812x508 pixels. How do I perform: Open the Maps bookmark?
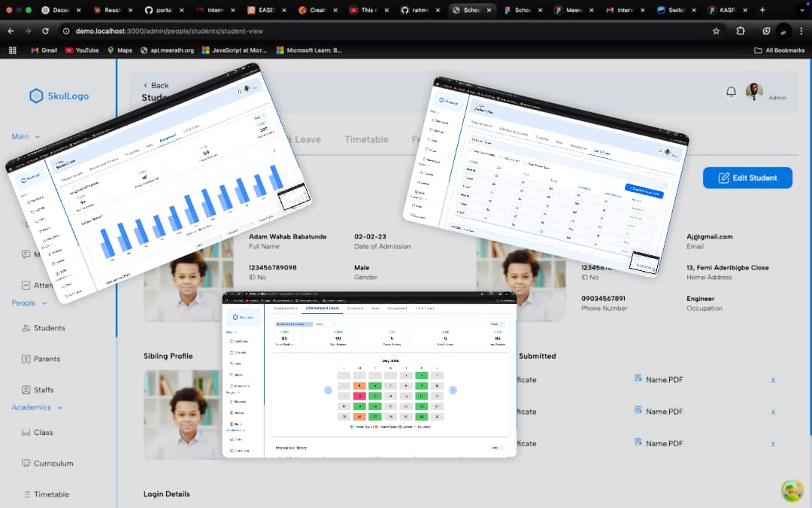(120, 50)
